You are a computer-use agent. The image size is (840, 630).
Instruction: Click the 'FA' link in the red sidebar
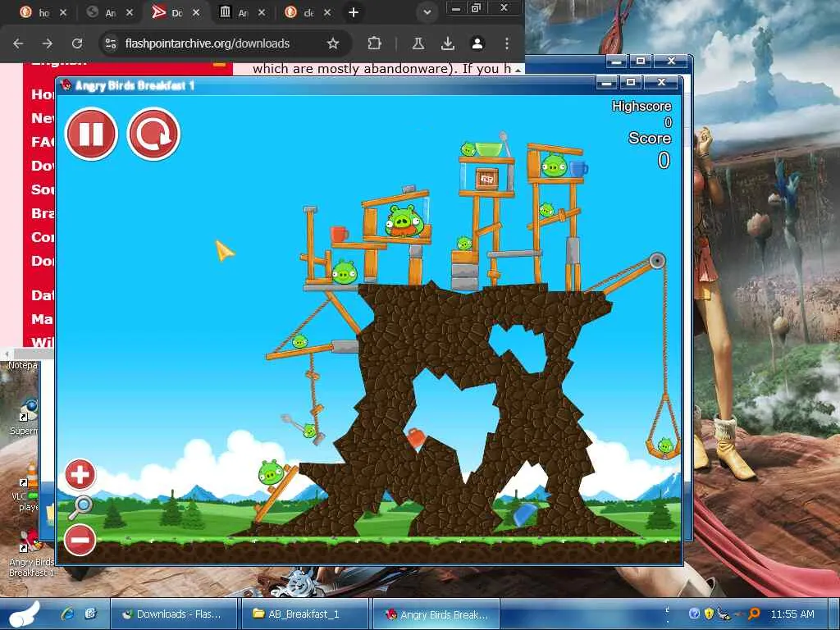[x=43, y=141]
